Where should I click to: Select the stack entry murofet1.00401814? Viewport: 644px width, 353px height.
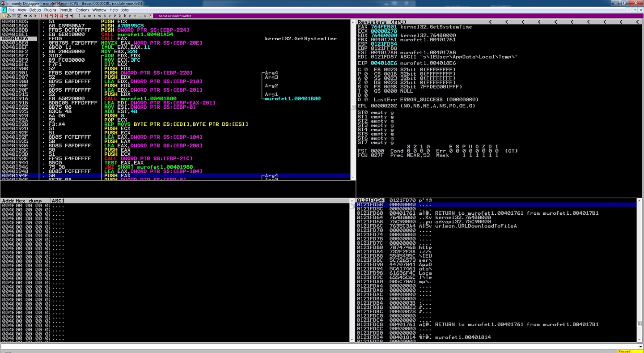pos(463,337)
